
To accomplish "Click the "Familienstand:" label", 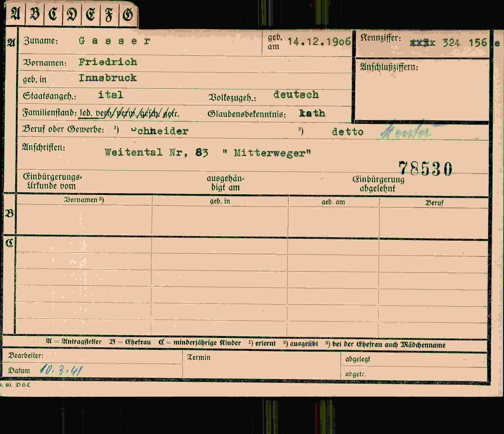I will (x=50, y=112).
